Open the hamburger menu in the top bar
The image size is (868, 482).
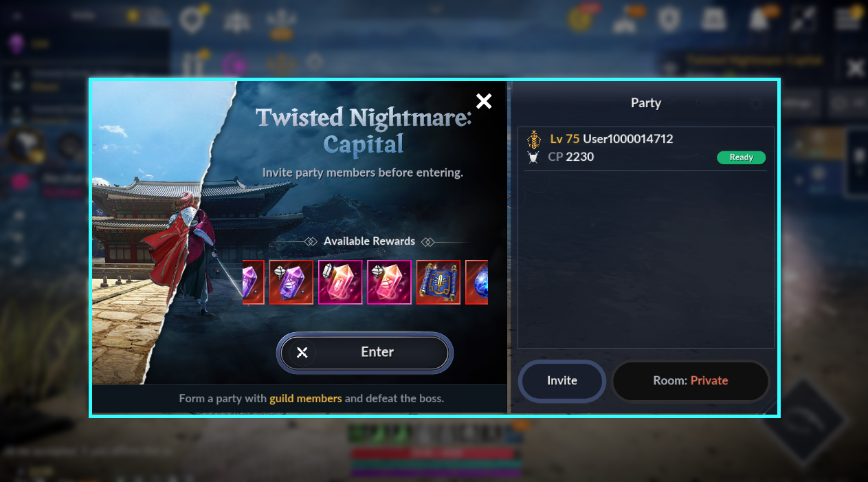847,19
